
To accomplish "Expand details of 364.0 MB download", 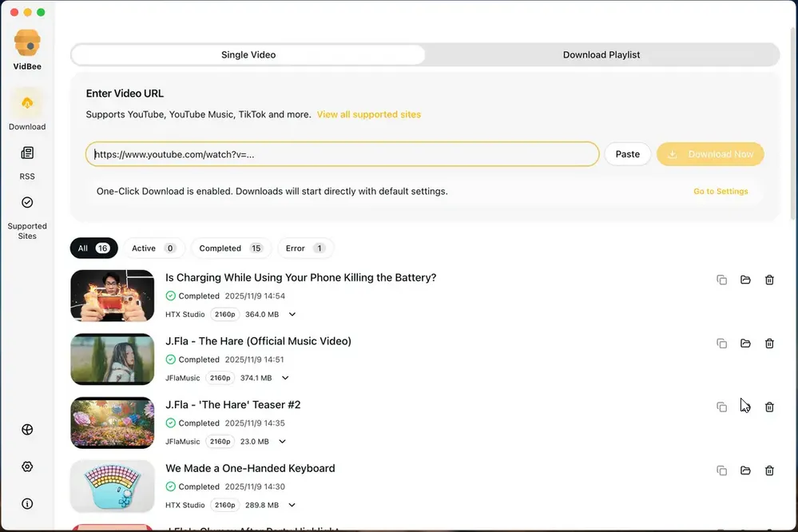I will point(292,315).
